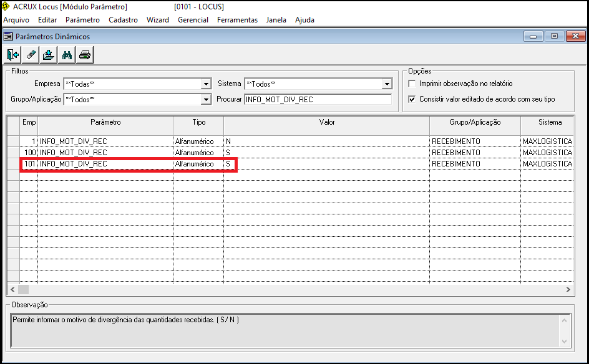Click the printer toolbar icon
This screenshot has width=589, height=364.
pyautogui.click(x=85, y=55)
